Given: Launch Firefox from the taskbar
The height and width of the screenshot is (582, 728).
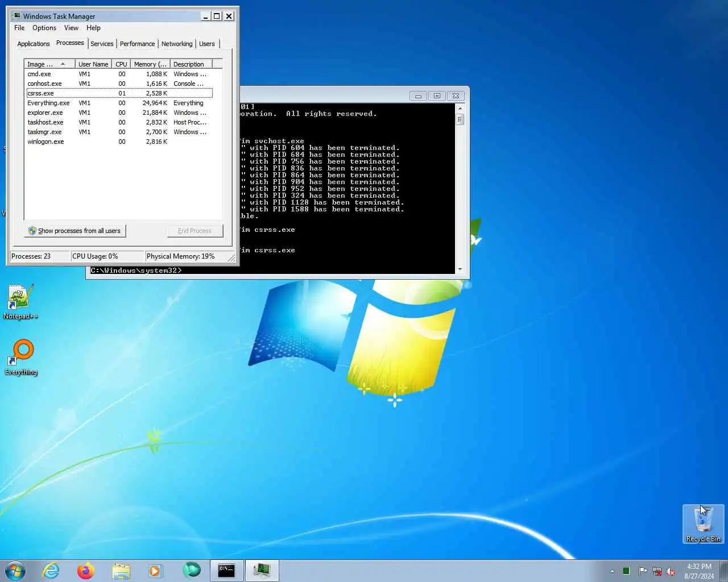Looking at the screenshot, I should click(86, 570).
